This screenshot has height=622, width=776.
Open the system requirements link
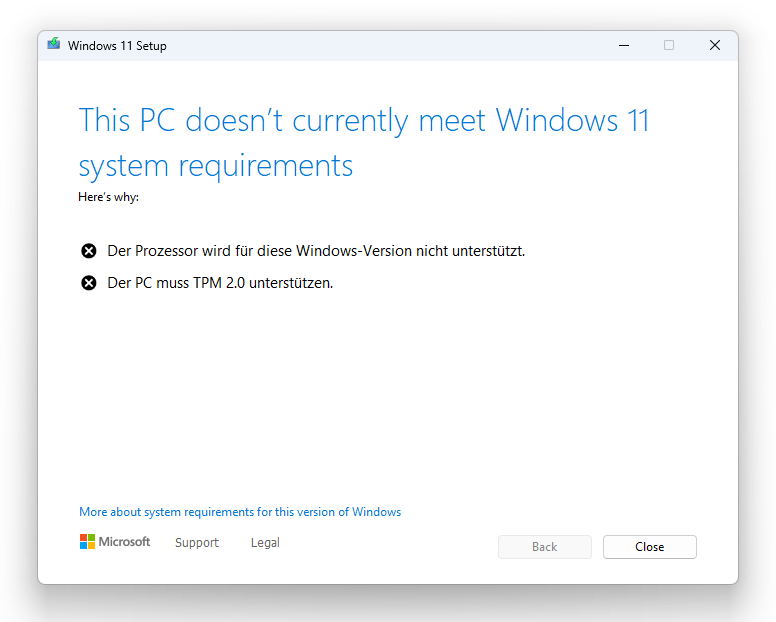(240, 512)
